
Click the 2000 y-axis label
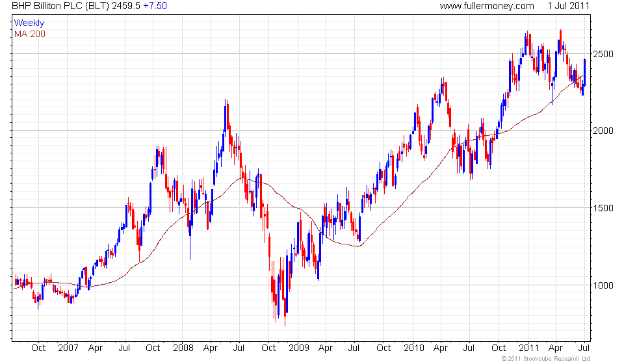(603, 131)
